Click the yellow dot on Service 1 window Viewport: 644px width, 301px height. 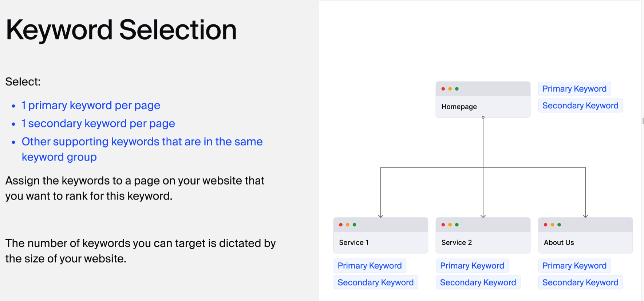(x=348, y=225)
